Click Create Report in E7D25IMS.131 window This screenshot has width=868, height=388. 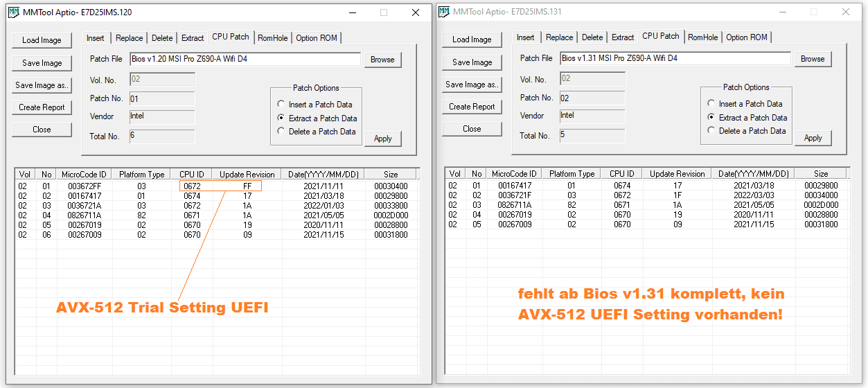click(x=472, y=107)
